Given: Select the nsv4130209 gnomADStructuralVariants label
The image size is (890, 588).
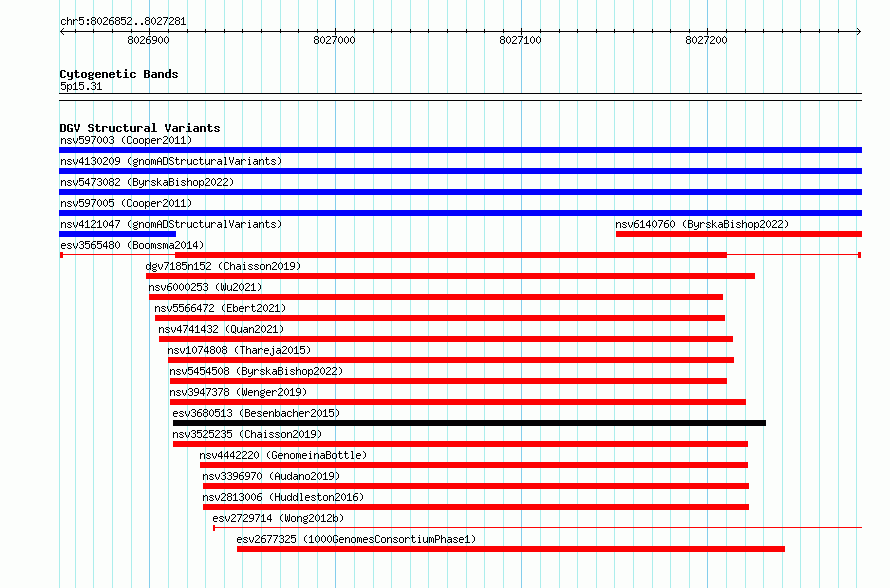Looking at the screenshot, I should pos(171,161).
